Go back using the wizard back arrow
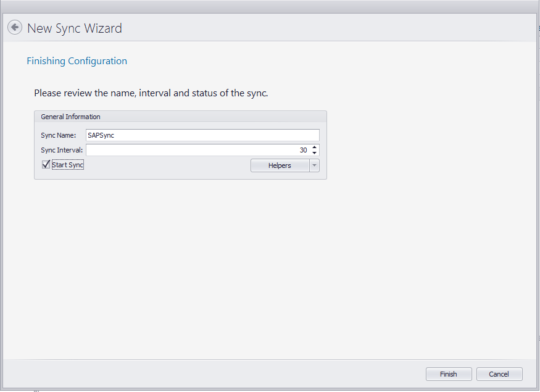 (15, 28)
